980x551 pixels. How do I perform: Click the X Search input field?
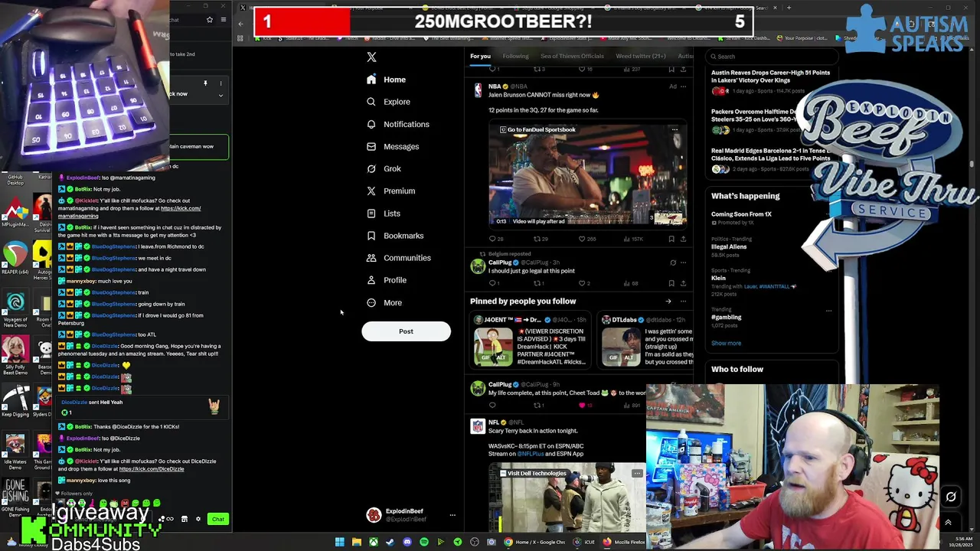772,56
